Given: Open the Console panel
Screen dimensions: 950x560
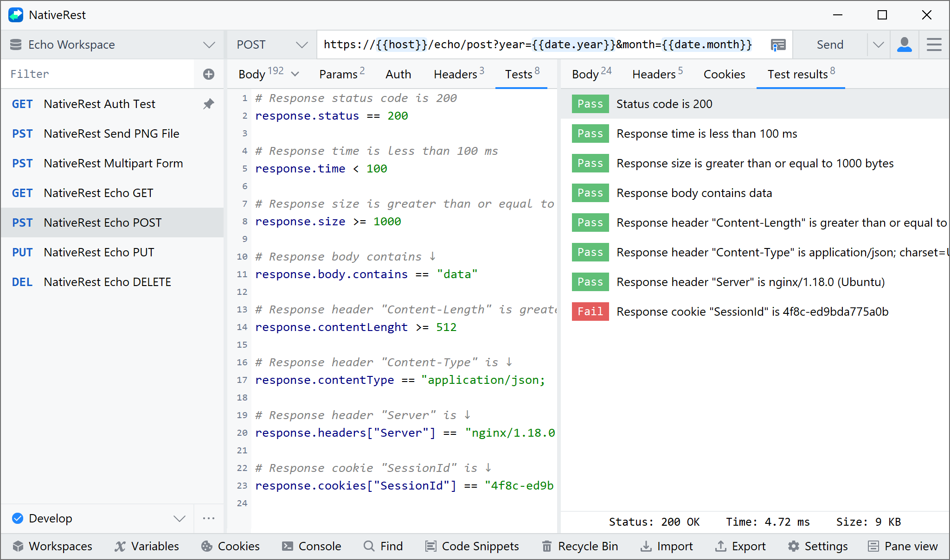Looking at the screenshot, I should pyautogui.click(x=311, y=546).
